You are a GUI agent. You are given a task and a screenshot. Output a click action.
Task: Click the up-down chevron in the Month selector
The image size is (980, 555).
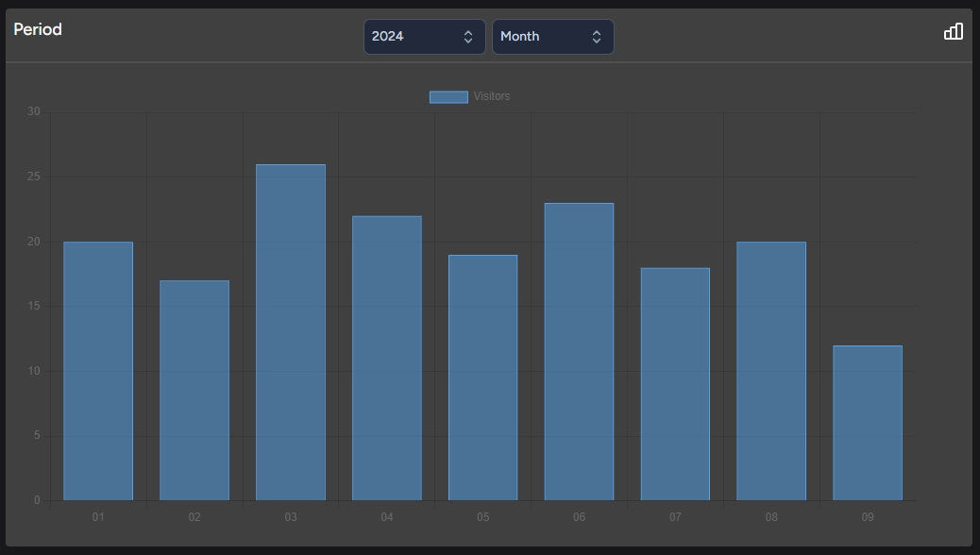tap(597, 37)
